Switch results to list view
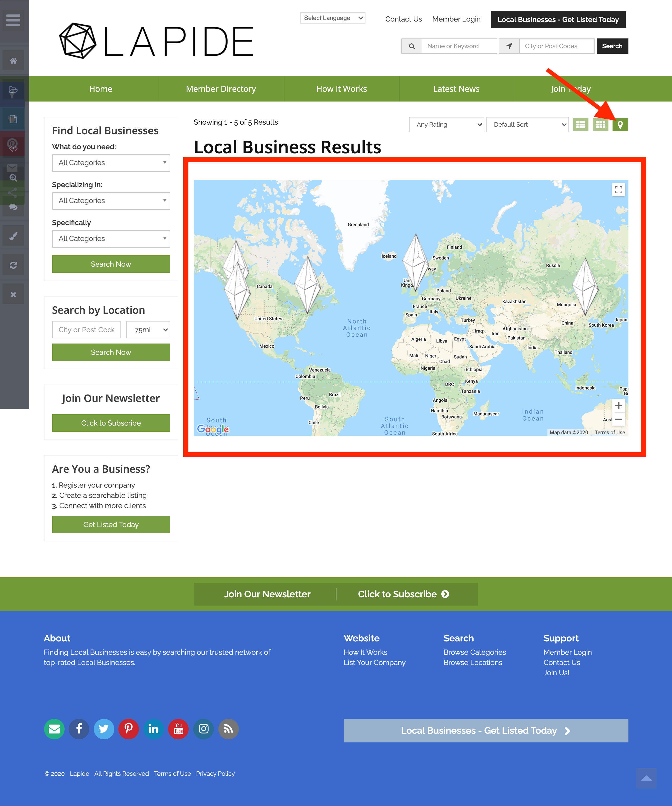The width and height of the screenshot is (672, 806). pos(580,124)
